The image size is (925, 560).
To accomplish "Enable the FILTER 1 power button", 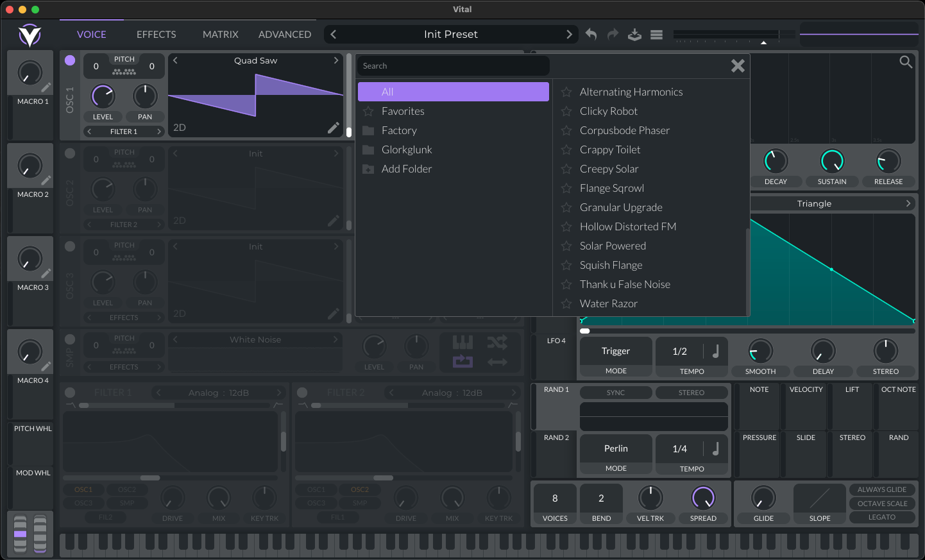I will pyautogui.click(x=70, y=393).
